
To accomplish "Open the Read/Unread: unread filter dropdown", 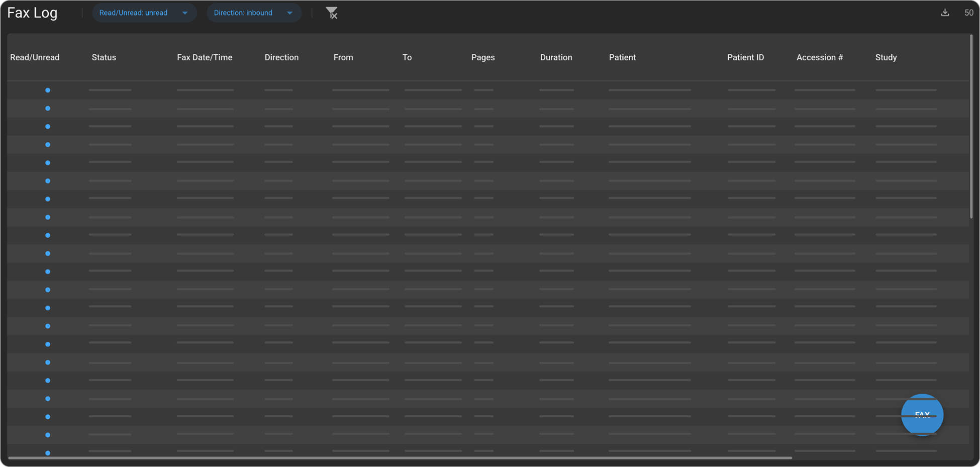I will [x=143, y=13].
